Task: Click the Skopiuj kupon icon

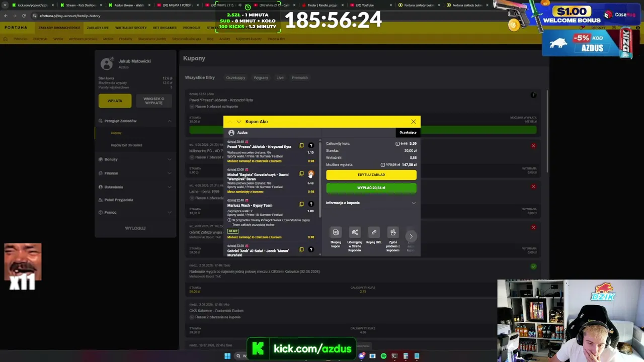Action: (x=336, y=232)
